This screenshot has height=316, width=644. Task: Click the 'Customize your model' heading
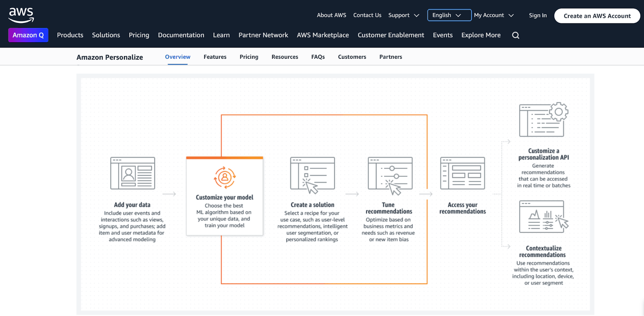pos(225,197)
